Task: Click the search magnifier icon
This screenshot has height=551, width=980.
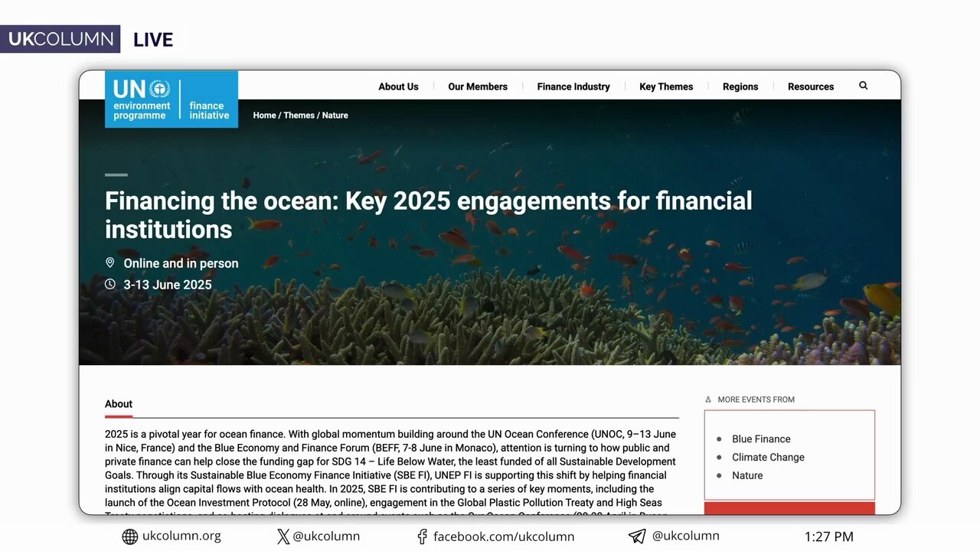Action: [863, 86]
